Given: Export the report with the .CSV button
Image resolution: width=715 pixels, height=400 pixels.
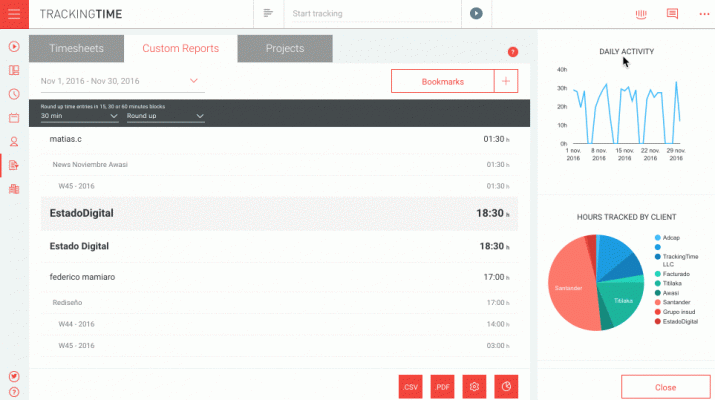Looking at the screenshot, I should [x=410, y=387].
